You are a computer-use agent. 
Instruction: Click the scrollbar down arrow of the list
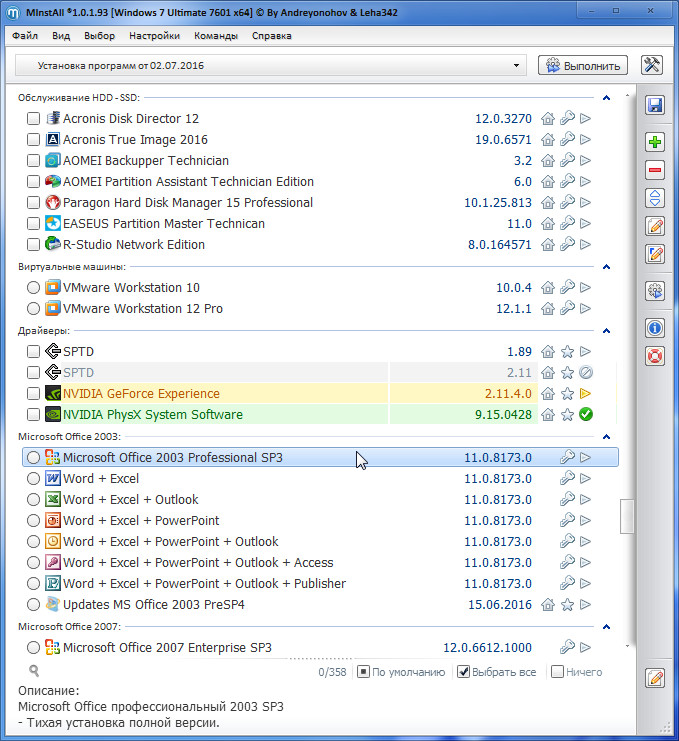pyautogui.click(x=627, y=646)
